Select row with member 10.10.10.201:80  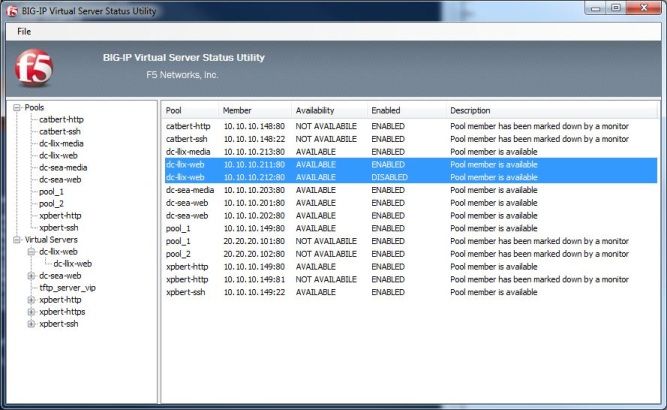tap(411, 203)
